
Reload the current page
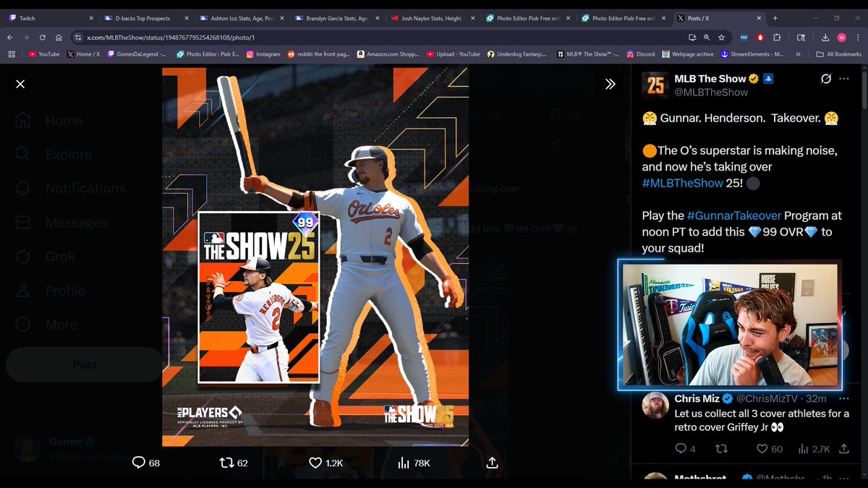point(43,37)
